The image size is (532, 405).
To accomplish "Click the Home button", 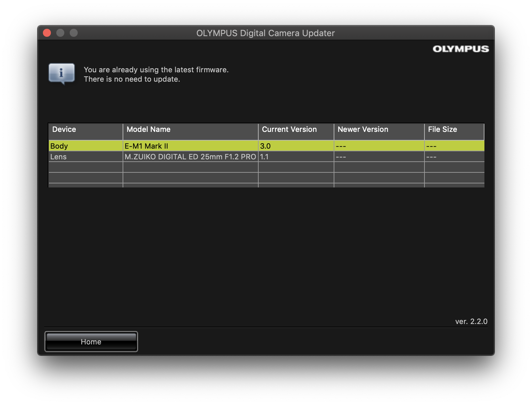I will 91,341.
